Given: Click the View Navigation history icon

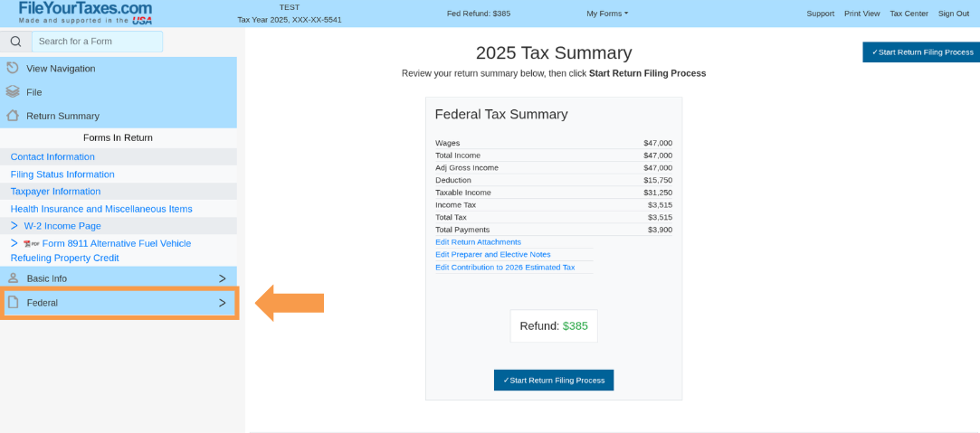Looking at the screenshot, I should click(13, 68).
